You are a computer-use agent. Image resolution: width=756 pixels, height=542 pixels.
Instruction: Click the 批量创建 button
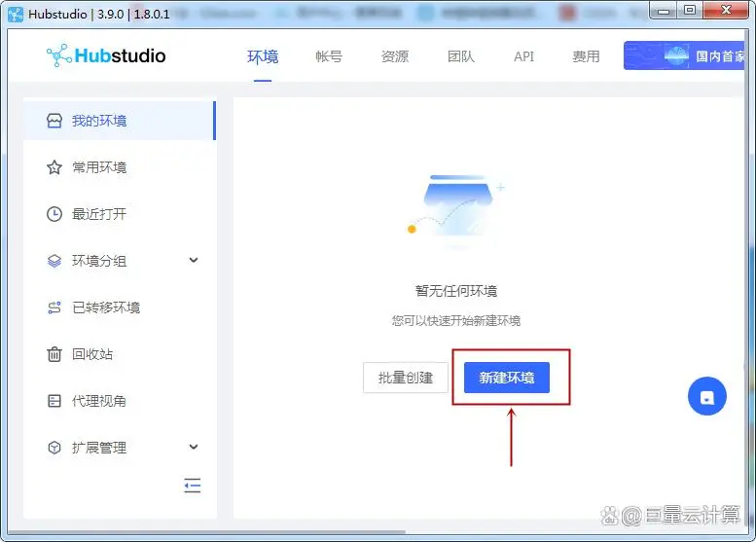click(406, 378)
